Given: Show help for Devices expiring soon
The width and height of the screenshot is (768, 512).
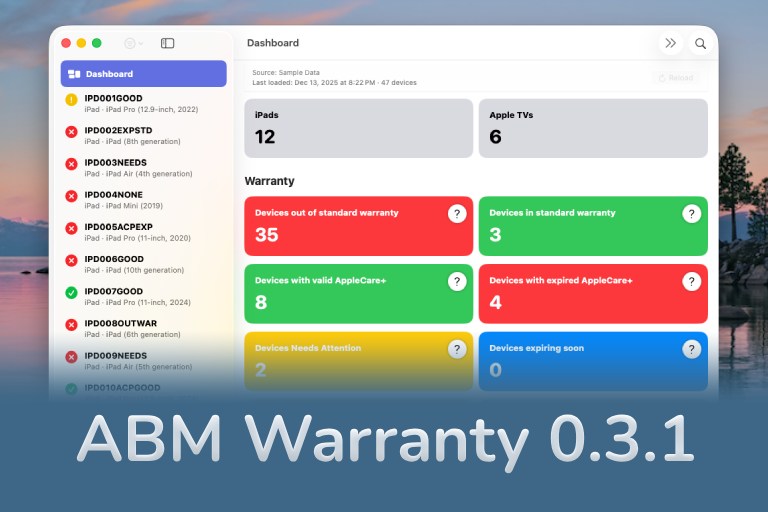Looking at the screenshot, I should (692, 349).
